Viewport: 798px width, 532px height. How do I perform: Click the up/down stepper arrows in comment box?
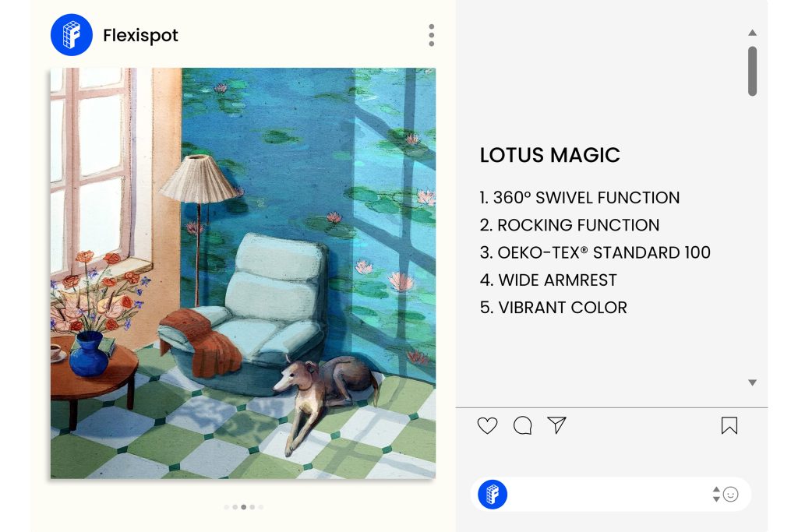716,495
